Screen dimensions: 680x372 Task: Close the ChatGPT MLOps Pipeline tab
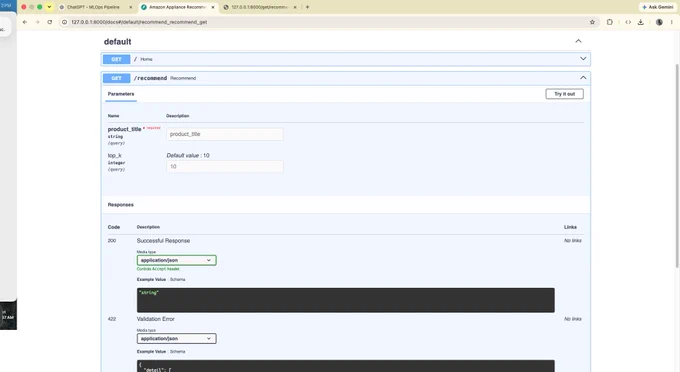(131, 7)
